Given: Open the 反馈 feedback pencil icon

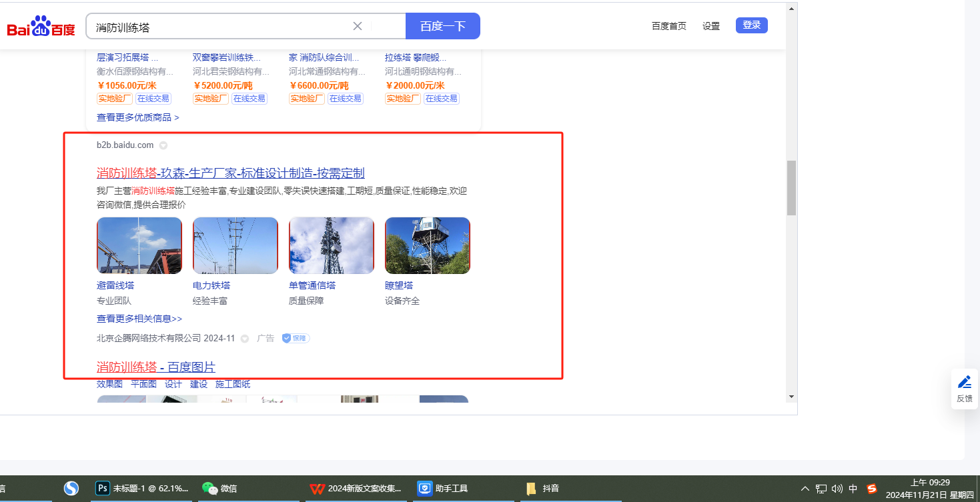Looking at the screenshot, I should click(964, 383).
